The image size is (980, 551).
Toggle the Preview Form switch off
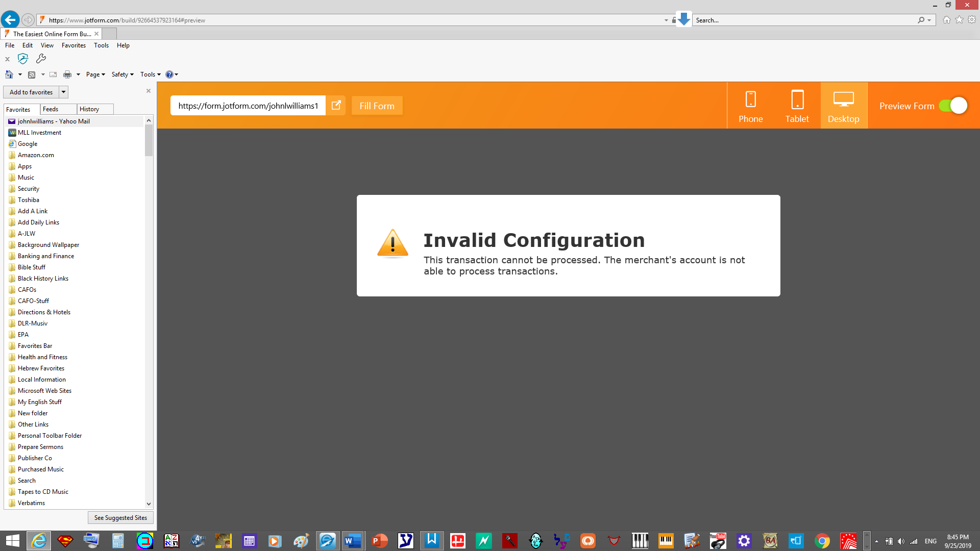[x=953, y=106]
